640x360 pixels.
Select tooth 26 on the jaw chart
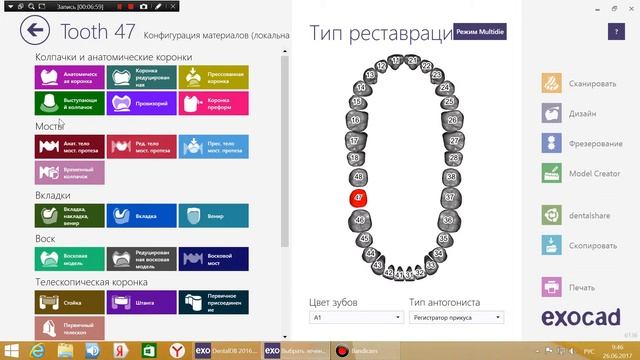pyautogui.click(x=452, y=120)
